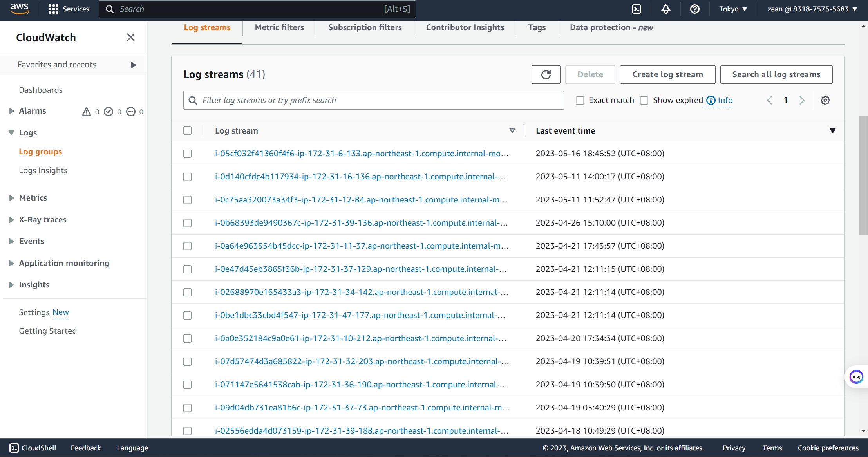This screenshot has width=868, height=457.
Task: Open the Getting Started sidebar link
Action: (x=48, y=331)
